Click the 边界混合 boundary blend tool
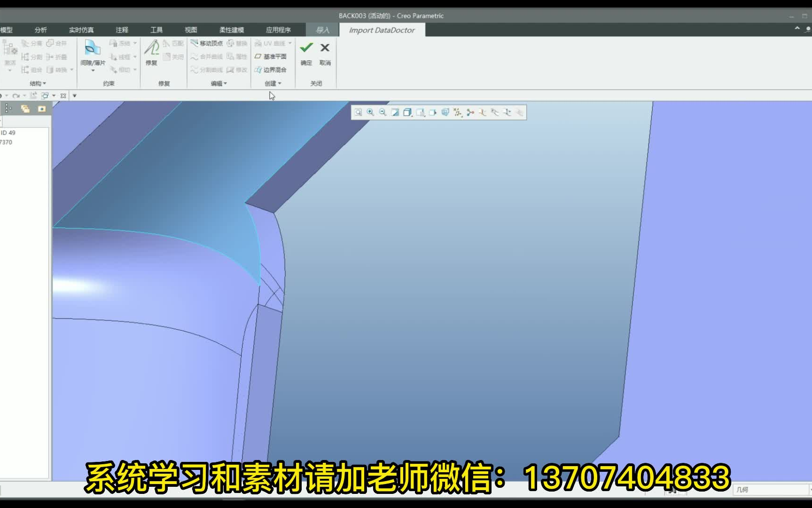 click(271, 70)
